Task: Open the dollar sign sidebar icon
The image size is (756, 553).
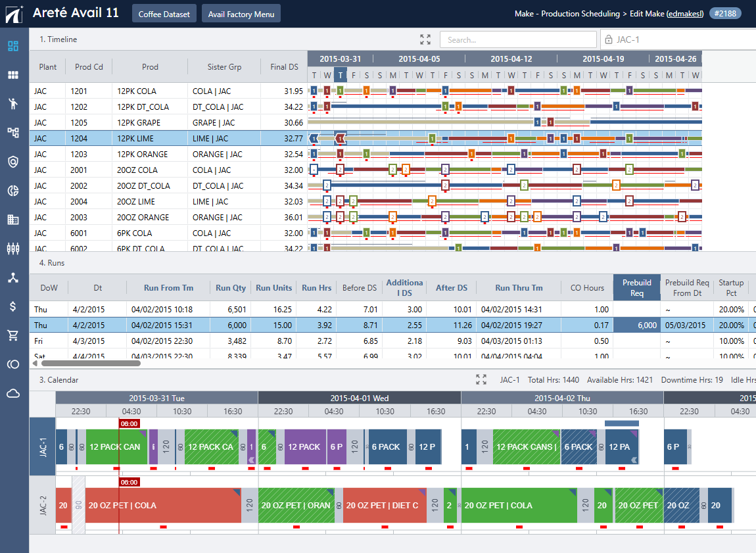Action: coord(13,306)
